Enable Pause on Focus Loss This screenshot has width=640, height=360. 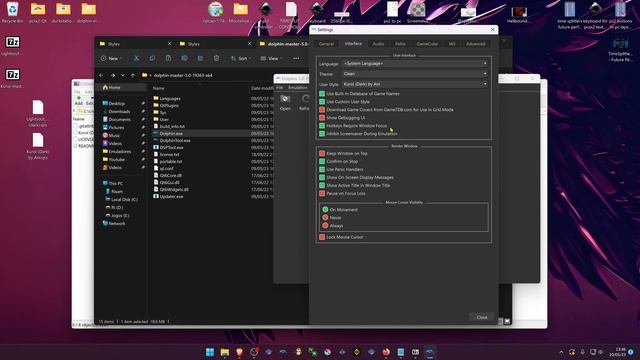coord(342,193)
